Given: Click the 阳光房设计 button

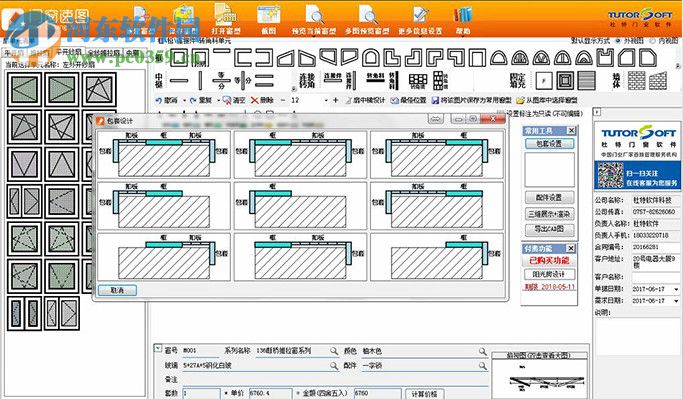Looking at the screenshot, I should (x=549, y=274).
